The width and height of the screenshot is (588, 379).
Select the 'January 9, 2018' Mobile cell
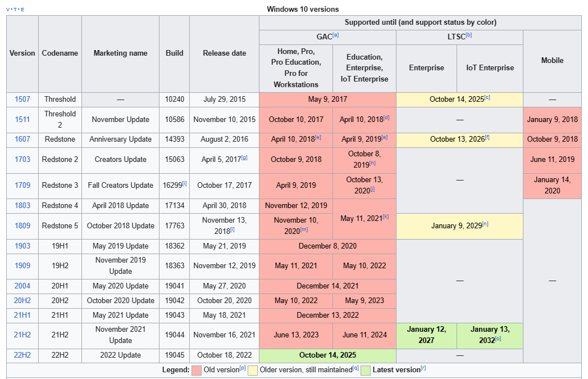(552, 119)
